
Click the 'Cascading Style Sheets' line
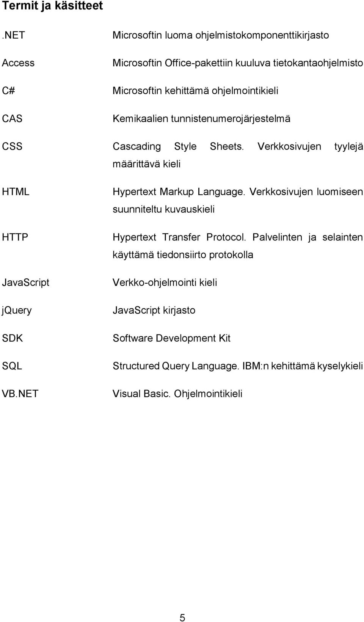(238, 146)
